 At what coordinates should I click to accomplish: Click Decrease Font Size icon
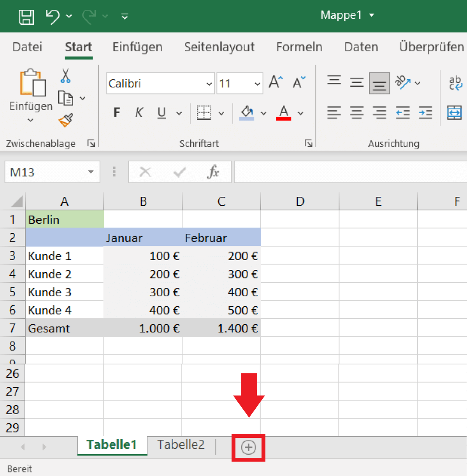[299, 82]
